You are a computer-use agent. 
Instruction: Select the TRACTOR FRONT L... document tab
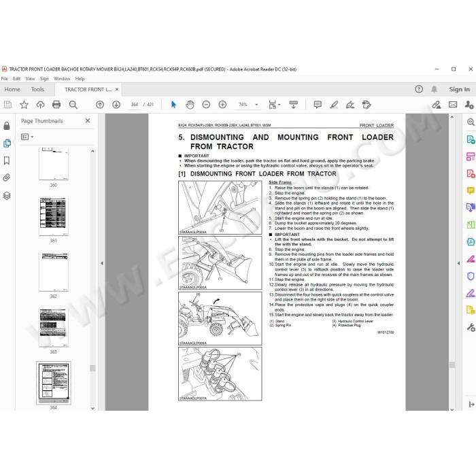(88, 89)
